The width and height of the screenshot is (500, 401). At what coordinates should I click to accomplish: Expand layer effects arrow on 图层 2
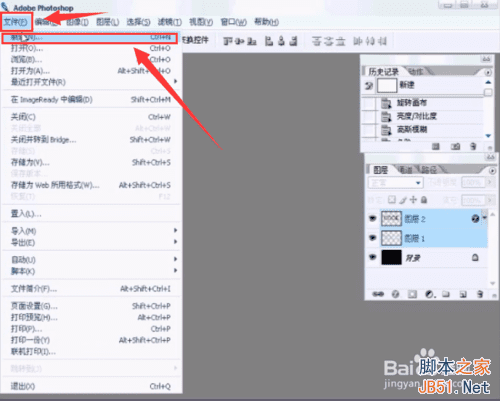(484, 218)
